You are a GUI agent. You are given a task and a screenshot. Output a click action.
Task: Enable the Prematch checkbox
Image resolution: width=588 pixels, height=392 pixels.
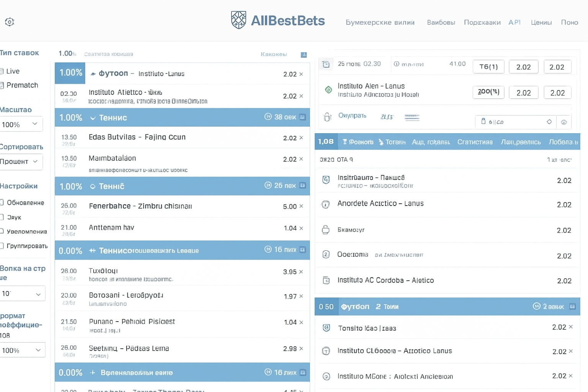(x=2, y=85)
